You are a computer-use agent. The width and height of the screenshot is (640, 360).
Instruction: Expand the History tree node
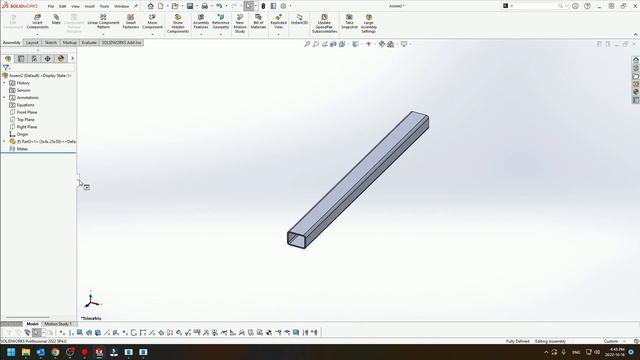pyautogui.click(x=4, y=83)
